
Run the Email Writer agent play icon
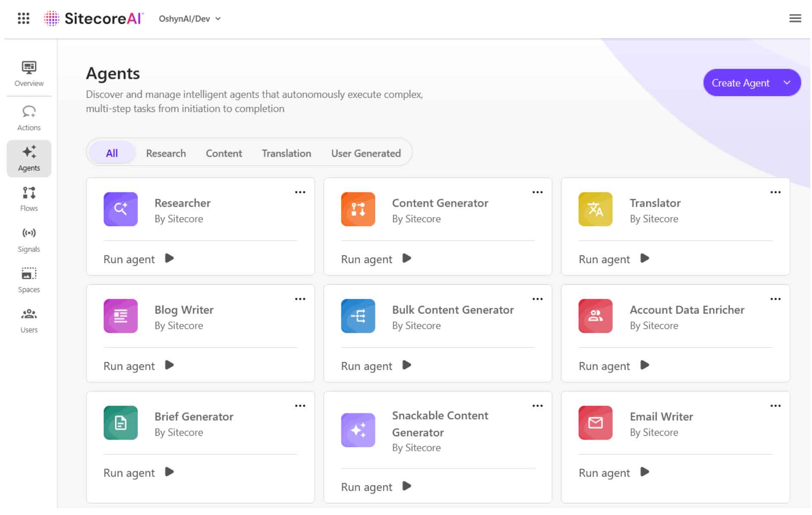click(x=645, y=472)
